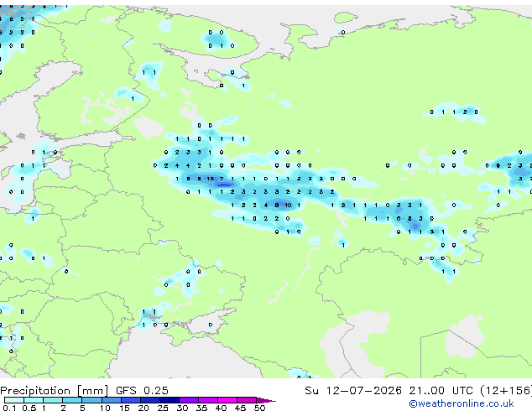532x411 pixels.
Task: Click the '0.5' legend scale label
Action: click(x=29, y=408)
